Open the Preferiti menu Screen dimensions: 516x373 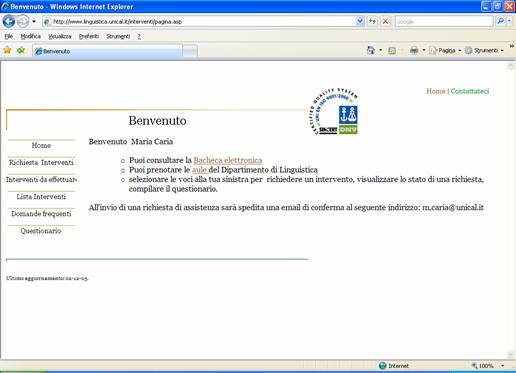click(x=89, y=36)
